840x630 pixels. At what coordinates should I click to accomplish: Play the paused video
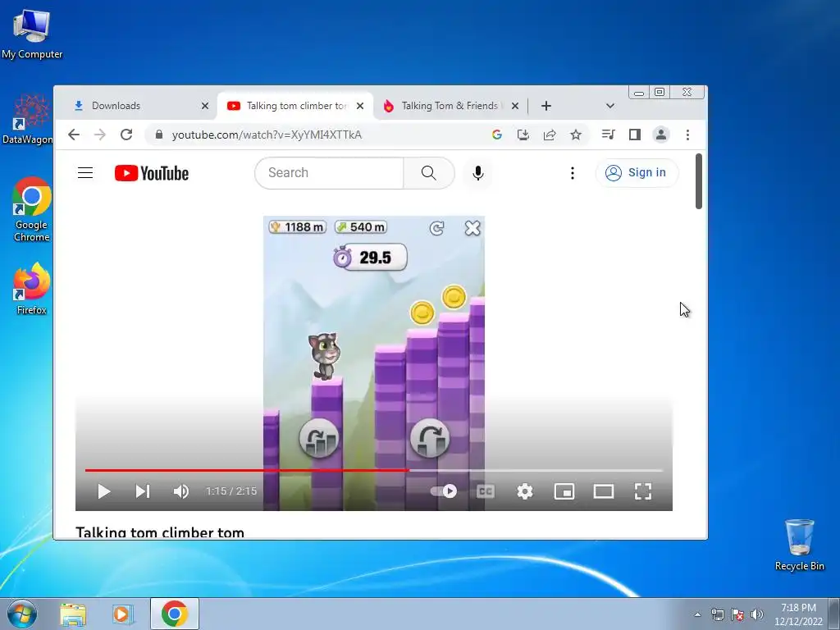coord(104,491)
